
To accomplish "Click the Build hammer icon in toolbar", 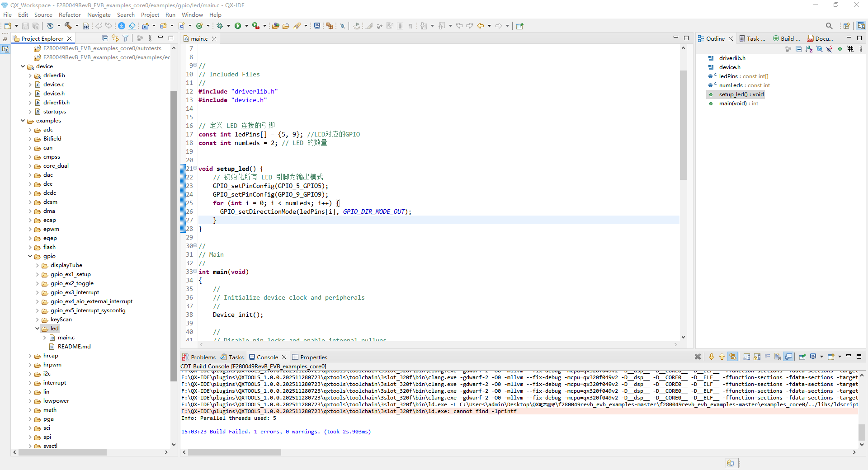I will point(68,26).
